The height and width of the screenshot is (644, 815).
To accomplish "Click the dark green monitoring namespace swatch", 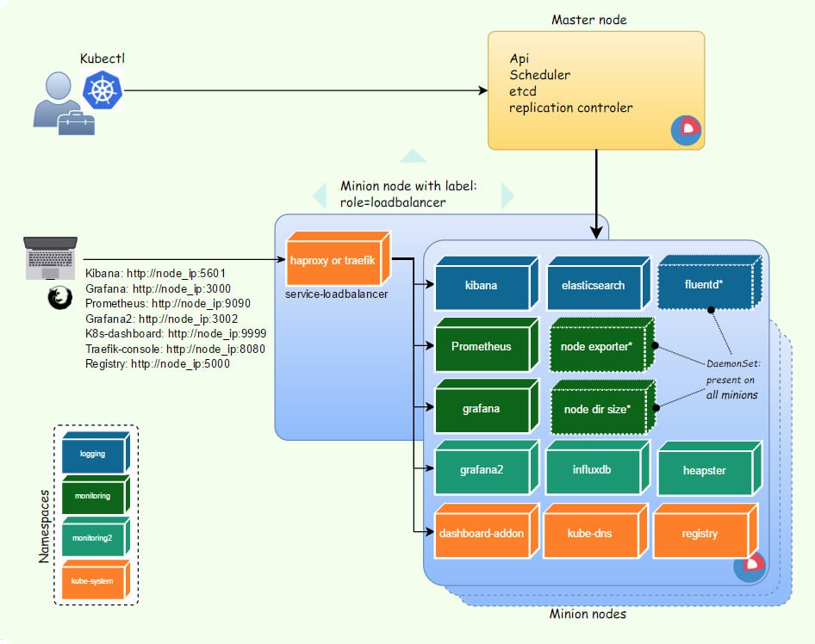I will [96, 495].
